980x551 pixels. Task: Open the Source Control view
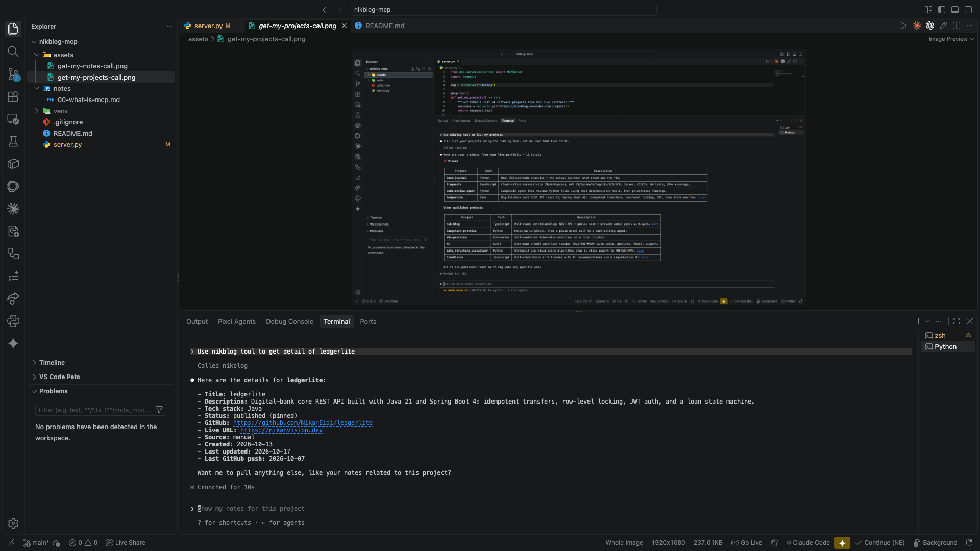coord(13,74)
